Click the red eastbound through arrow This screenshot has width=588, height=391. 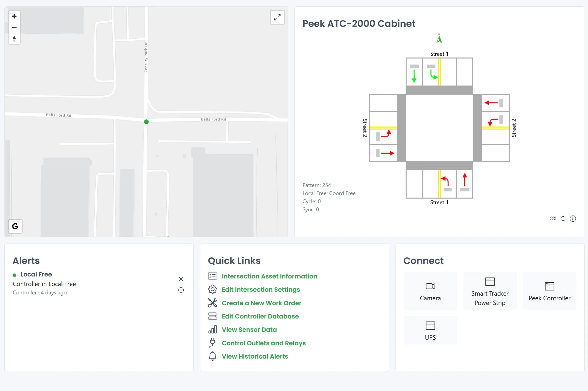tap(387, 153)
